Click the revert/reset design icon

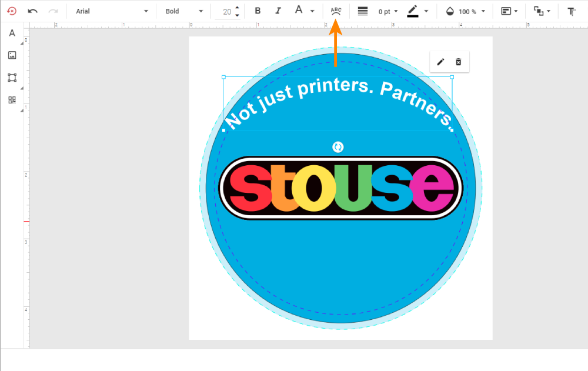12,11
